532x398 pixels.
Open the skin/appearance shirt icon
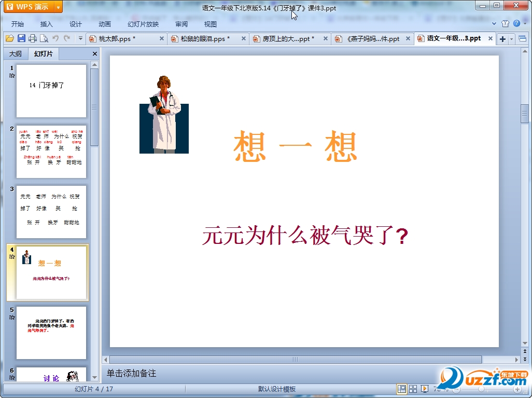[505, 23]
